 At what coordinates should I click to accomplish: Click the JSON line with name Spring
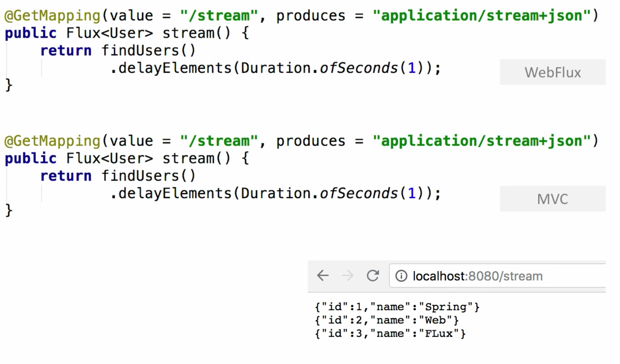397,307
